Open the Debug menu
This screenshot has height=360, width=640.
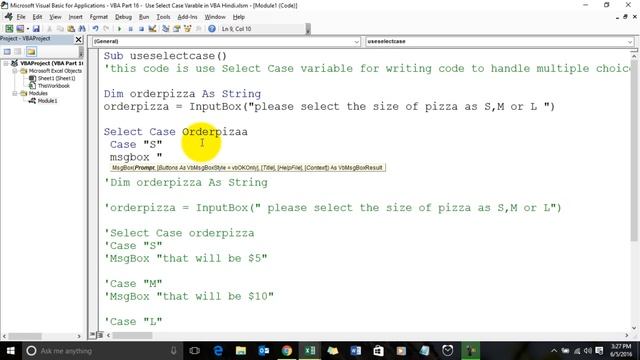[123, 17]
